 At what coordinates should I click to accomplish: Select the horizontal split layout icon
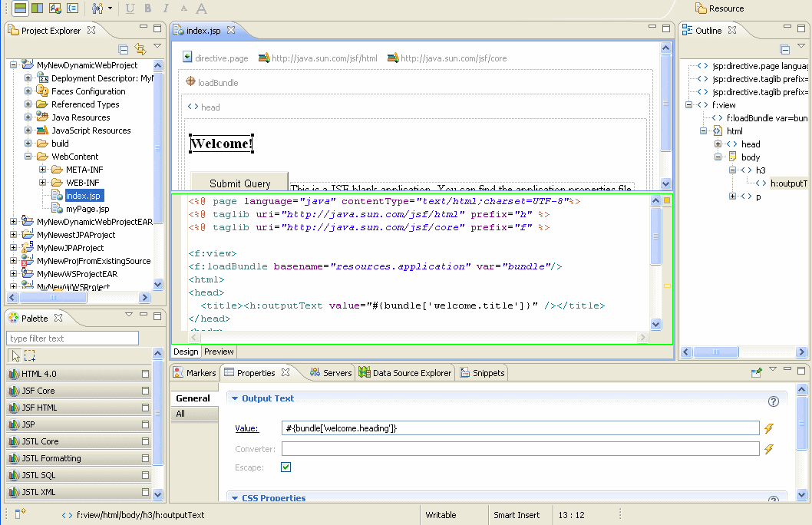tap(20, 8)
